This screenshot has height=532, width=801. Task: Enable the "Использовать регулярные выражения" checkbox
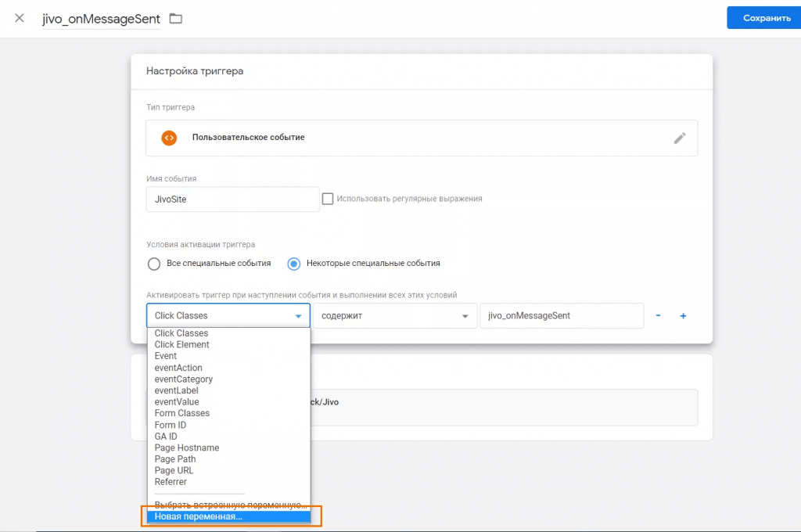pos(328,198)
